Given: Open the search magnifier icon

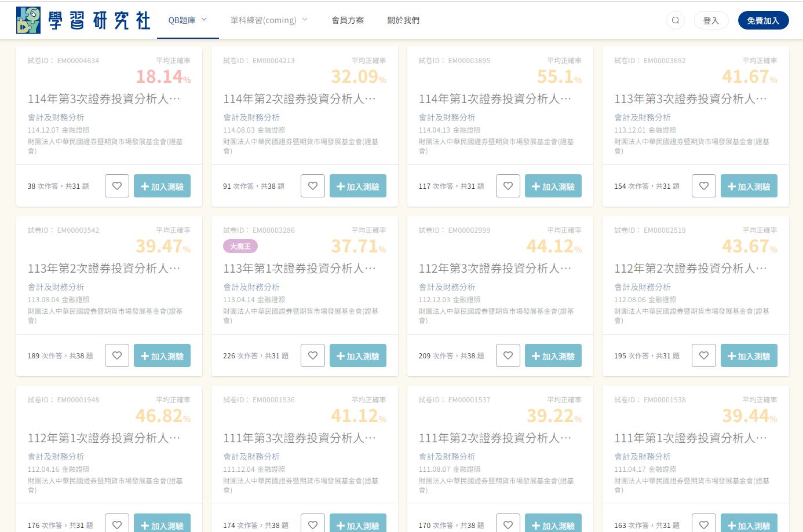Looking at the screenshot, I should [x=675, y=21].
